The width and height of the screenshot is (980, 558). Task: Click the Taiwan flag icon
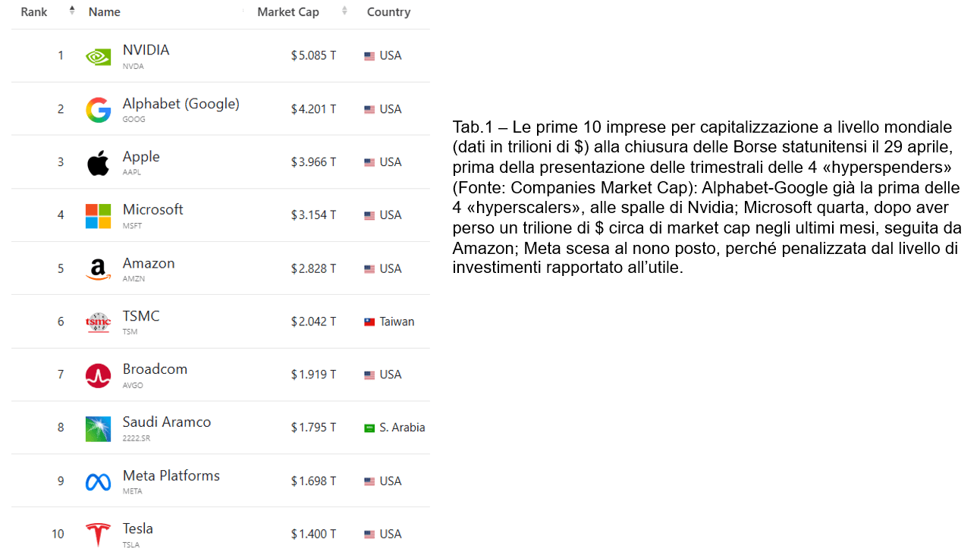click(x=369, y=322)
